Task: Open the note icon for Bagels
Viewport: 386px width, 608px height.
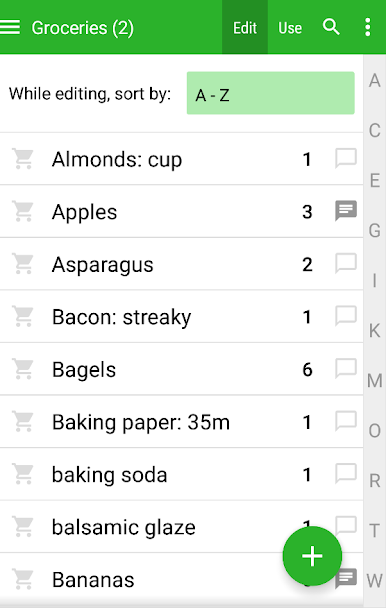Action: click(x=346, y=369)
